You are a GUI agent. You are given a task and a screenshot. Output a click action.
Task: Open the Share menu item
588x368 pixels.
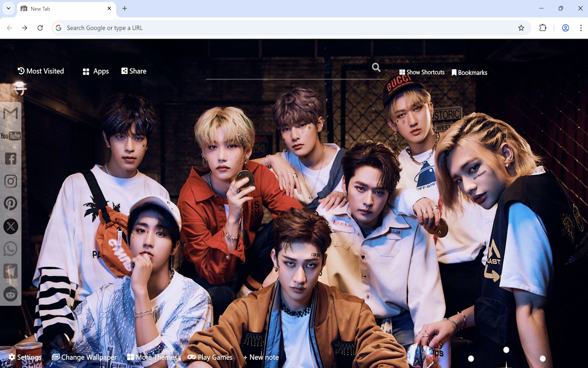click(x=133, y=71)
